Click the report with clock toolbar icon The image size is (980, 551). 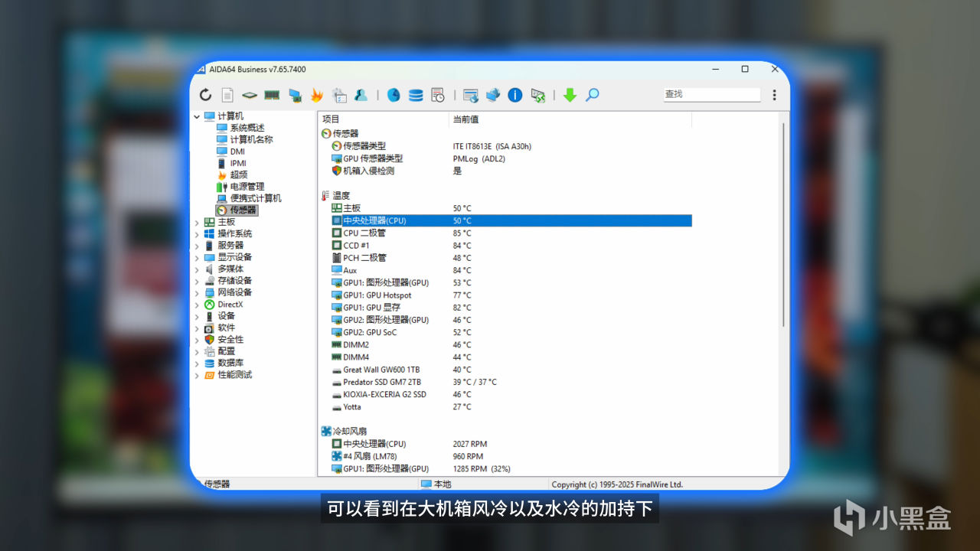point(438,95)
